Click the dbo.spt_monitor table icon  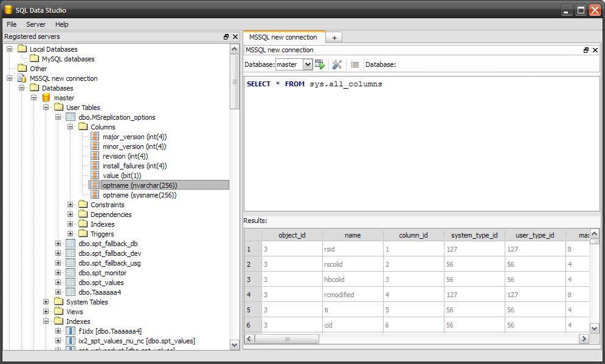(71, 273)
